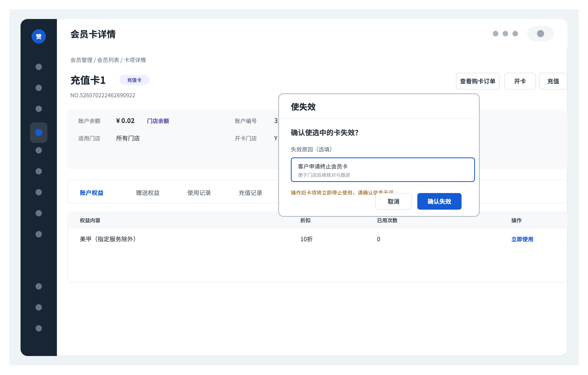Switch to the 账户权益 tab
Screen dimensions: 588x375
(91, 193)
